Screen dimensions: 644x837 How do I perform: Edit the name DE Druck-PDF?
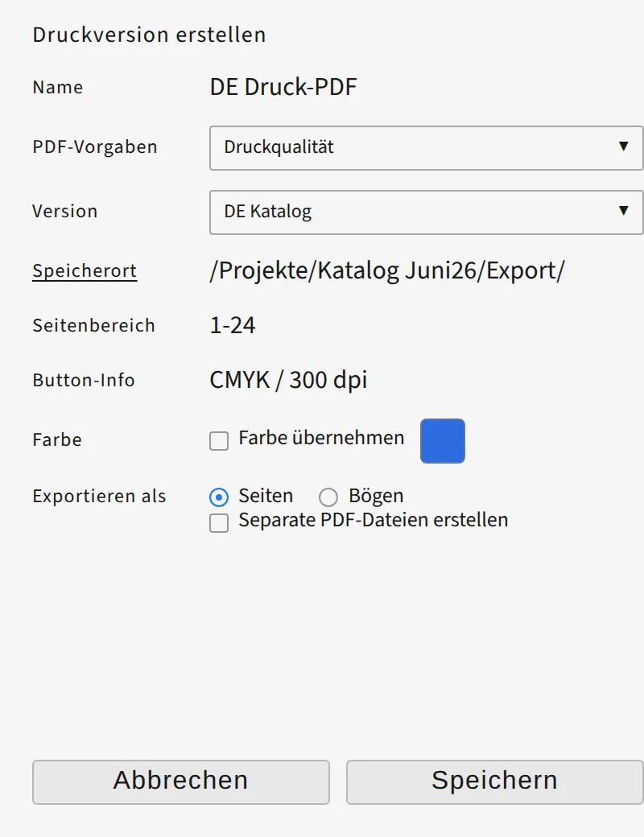[x=283, y=87]
